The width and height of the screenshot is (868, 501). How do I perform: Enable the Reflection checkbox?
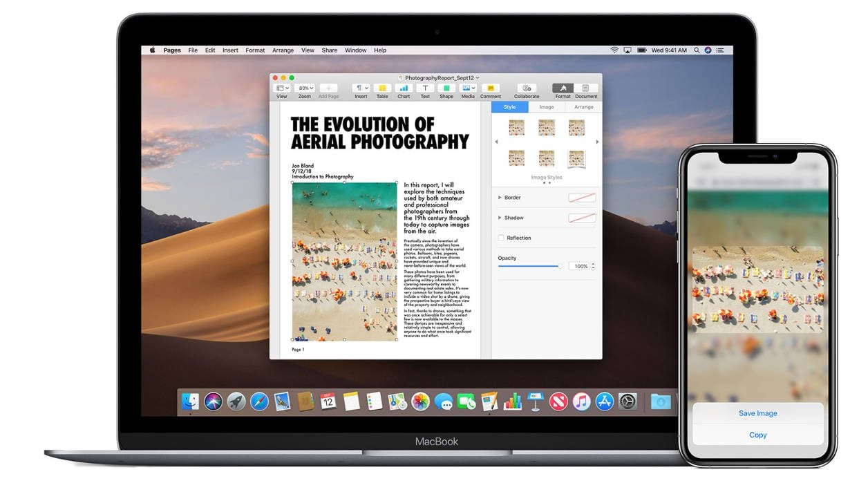[x=501, y=238]
